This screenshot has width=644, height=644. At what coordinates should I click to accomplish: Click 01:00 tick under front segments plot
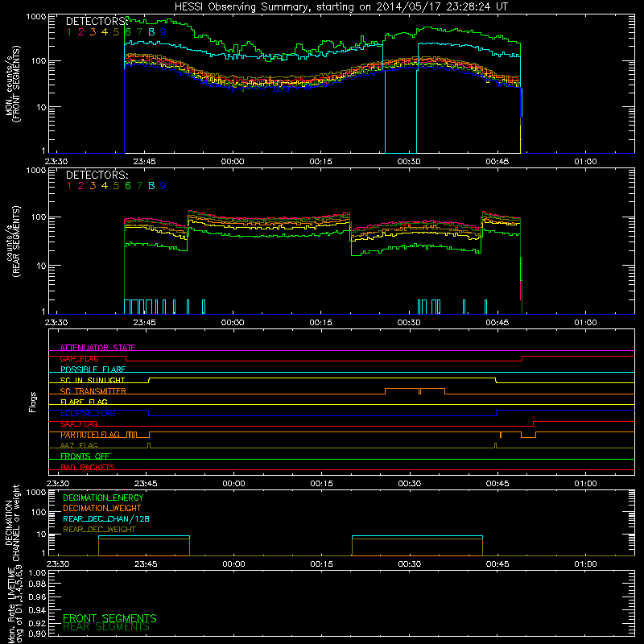[x=585, y=162]
